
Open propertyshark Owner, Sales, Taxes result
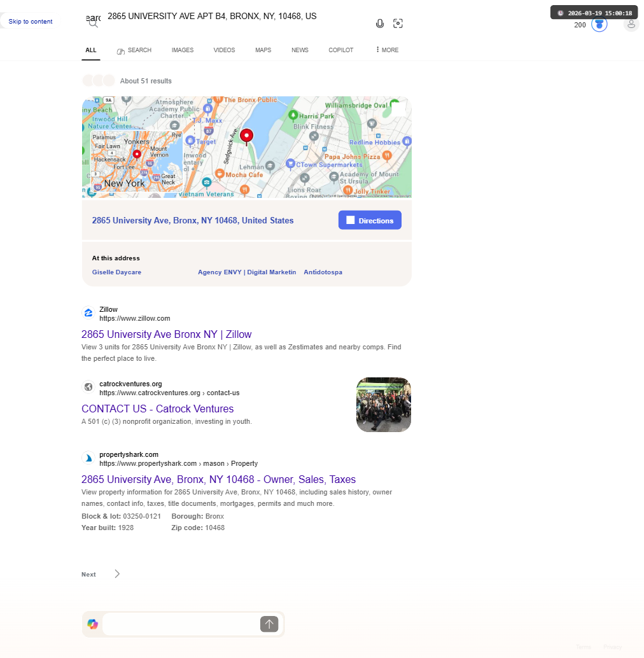click(218, 479)
